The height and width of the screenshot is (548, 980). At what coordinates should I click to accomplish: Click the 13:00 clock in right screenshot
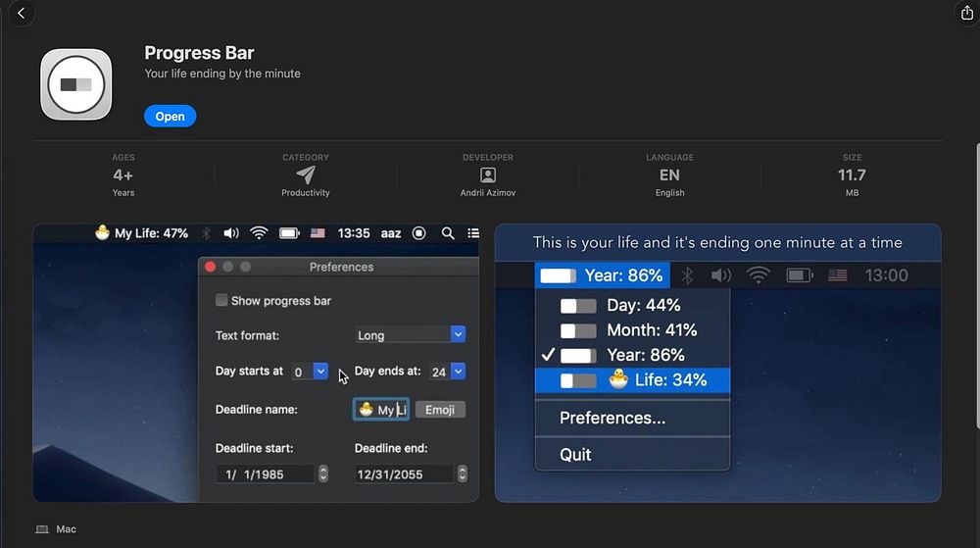[x=886, y=274]
